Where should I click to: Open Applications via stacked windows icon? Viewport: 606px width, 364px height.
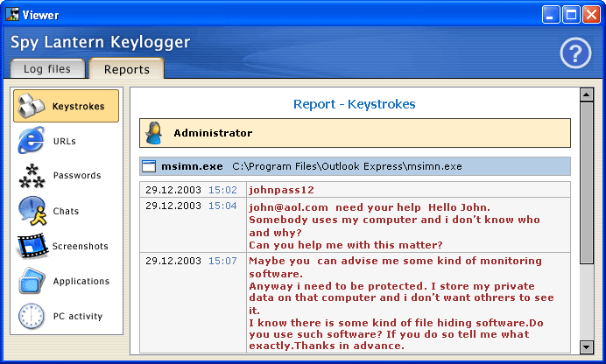click(x=32, y=281)
